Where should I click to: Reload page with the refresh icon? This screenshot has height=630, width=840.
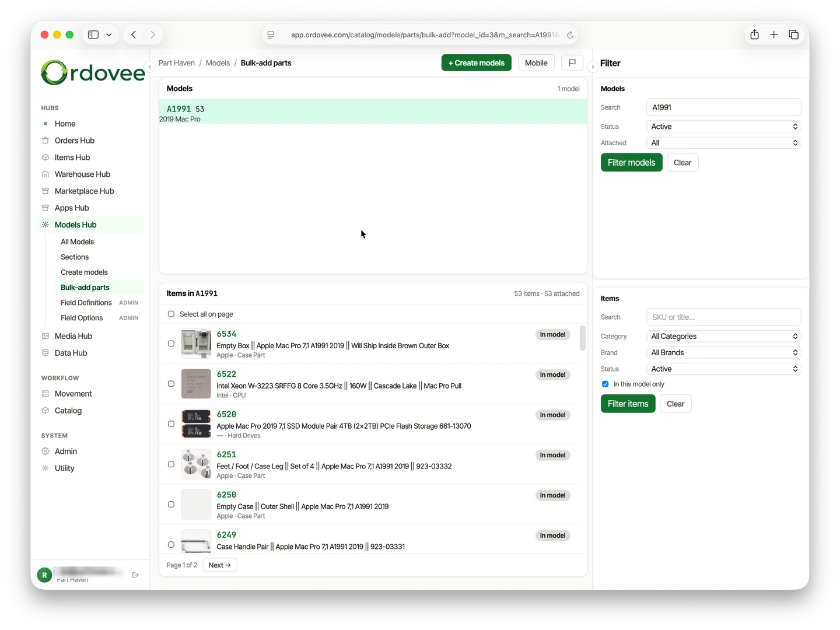point(570,35)
